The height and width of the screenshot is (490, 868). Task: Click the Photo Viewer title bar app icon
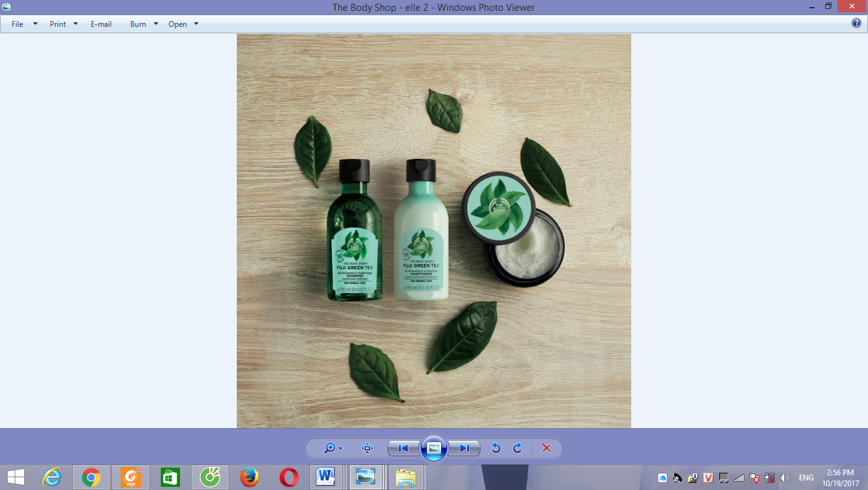(x=6, y=7)
